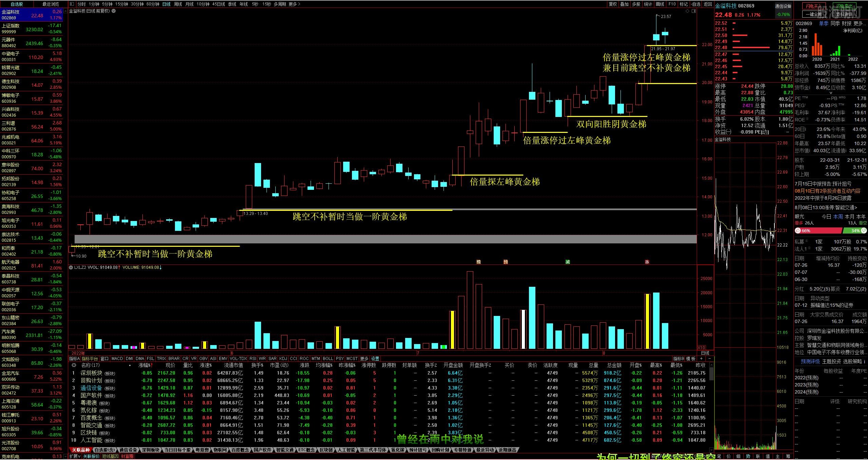
Task: Apply the OBV indicator
Action: tap(203, 359)
